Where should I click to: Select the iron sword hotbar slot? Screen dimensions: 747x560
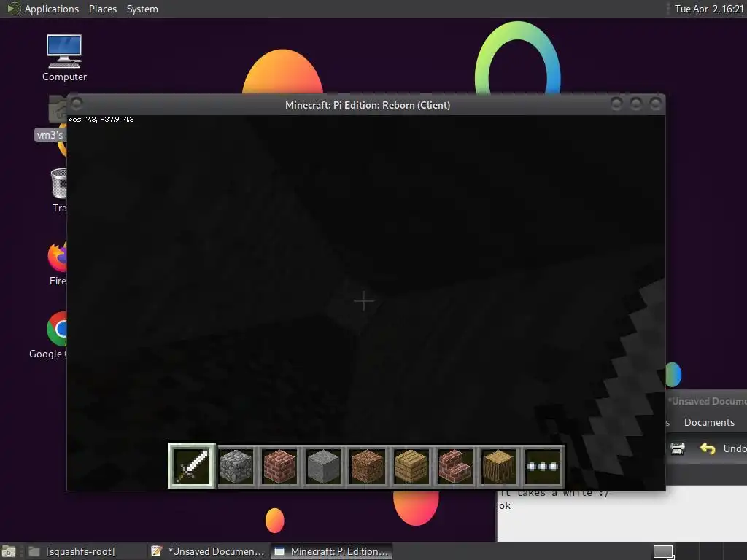192,466
